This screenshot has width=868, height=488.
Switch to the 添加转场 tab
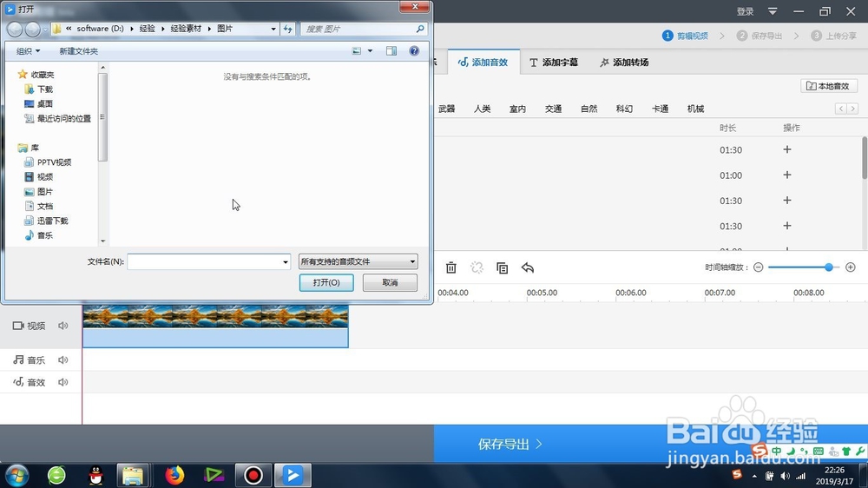tap(624, 62)
